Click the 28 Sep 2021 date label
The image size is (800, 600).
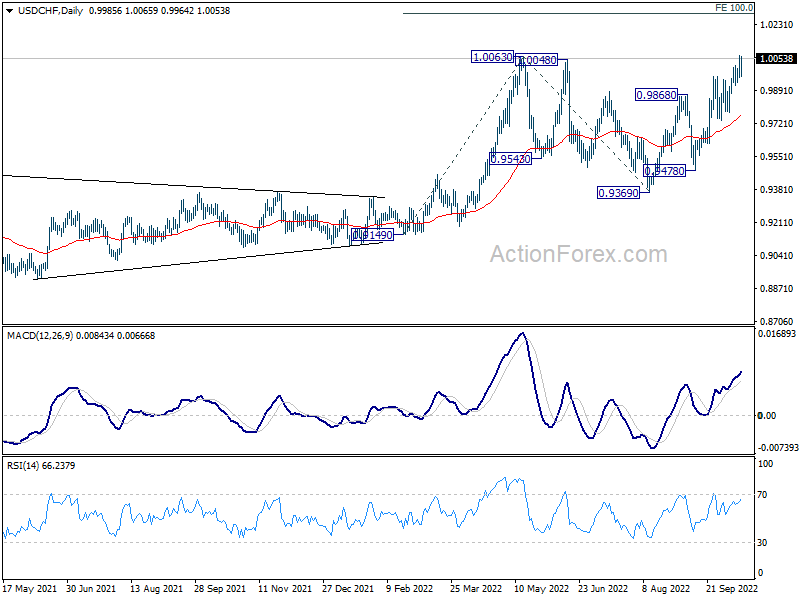click(220, 589)
